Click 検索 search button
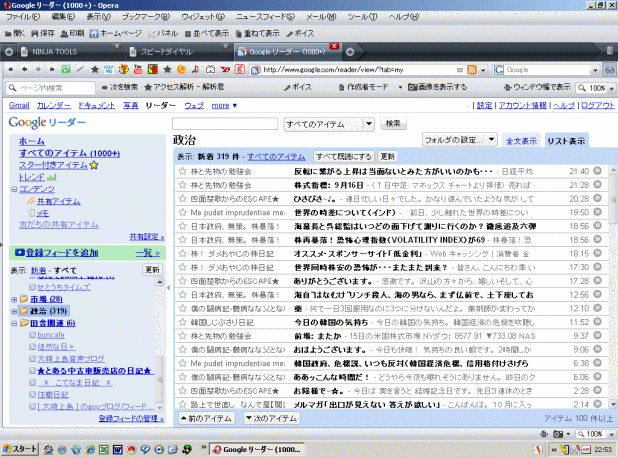The width and height of the screenshot is (618, 458). click(x=393, y=124)
